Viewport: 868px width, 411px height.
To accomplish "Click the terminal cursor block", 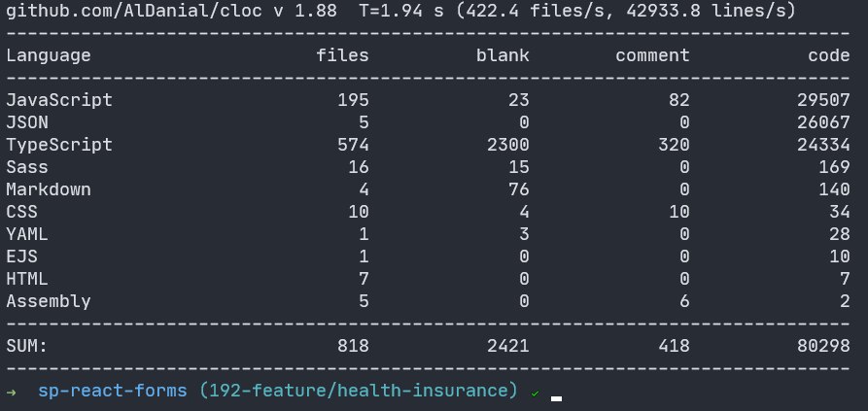I will pos(556,396).
